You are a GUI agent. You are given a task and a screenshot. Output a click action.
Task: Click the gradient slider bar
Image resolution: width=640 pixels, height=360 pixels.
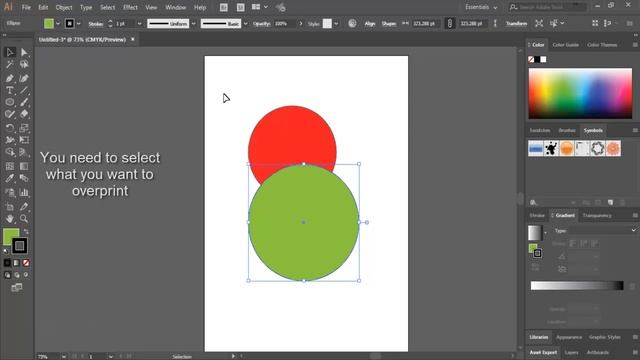point(577,285)
